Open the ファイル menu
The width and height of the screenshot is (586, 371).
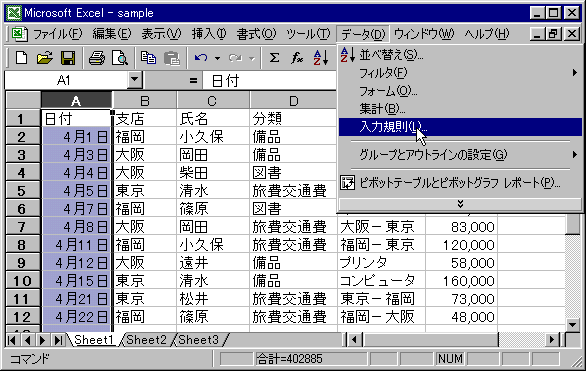coord(58,34)
